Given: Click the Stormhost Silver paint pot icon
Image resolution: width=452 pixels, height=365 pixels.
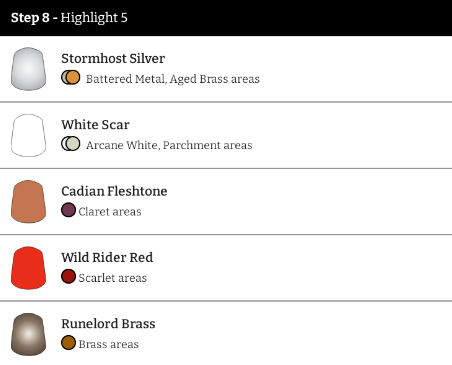Looking at the screenshot, I should click(28, 69).
